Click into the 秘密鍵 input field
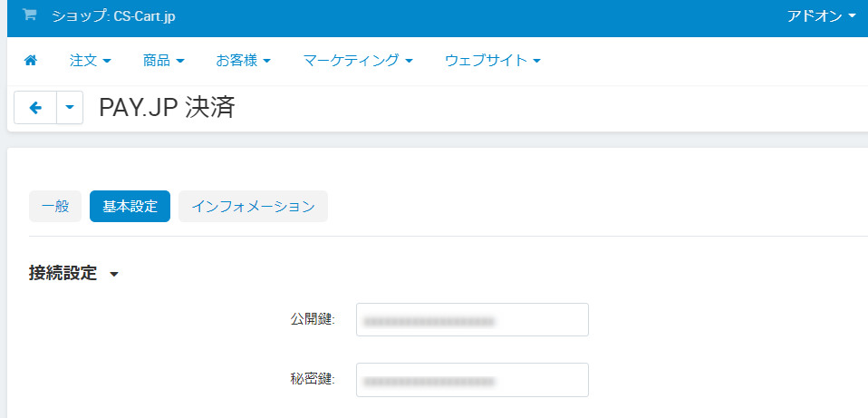Screen dimensions: 868x418 coord(472,380)
